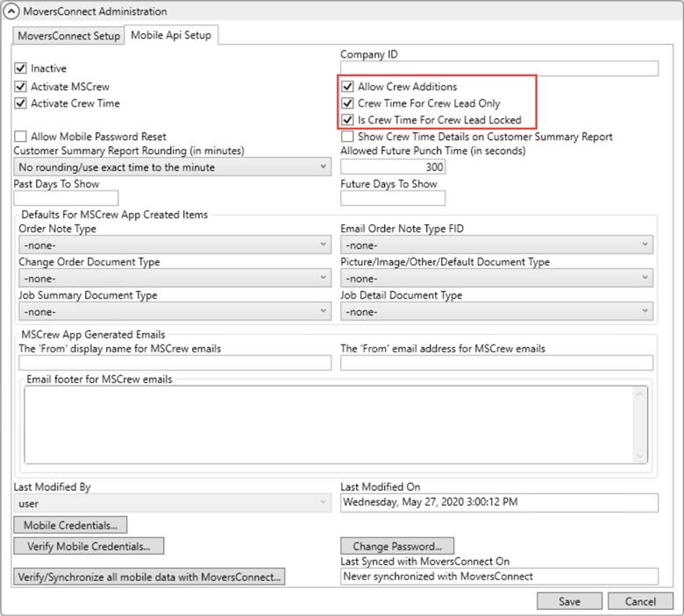The height and width of the screenshot is (616, 684).
Task: Uncheck the Inactive checkbox
Action: [x=21, y=68]
